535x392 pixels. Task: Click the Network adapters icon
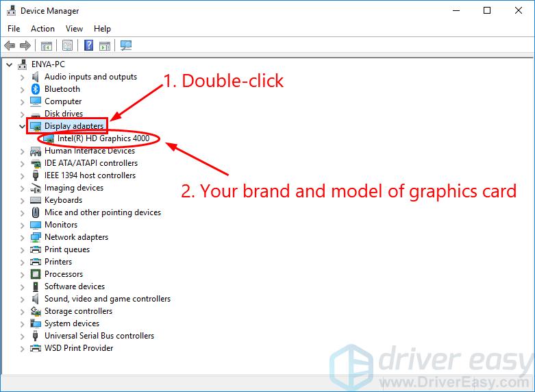[x=36, y=237]
